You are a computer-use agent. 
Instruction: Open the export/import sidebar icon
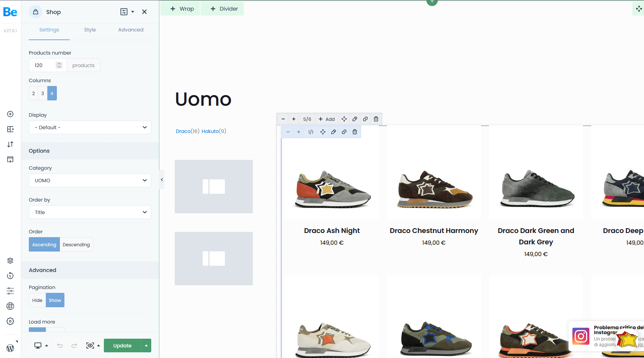[10, 159]
